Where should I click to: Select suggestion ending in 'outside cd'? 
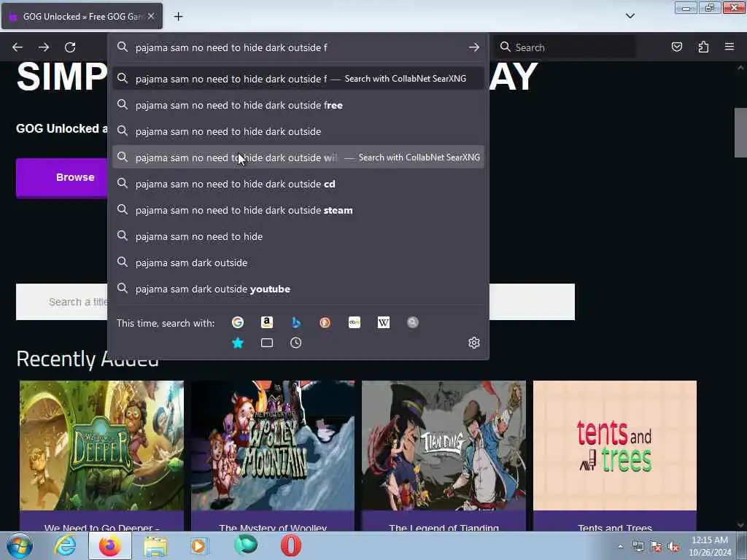click(298, 183)
